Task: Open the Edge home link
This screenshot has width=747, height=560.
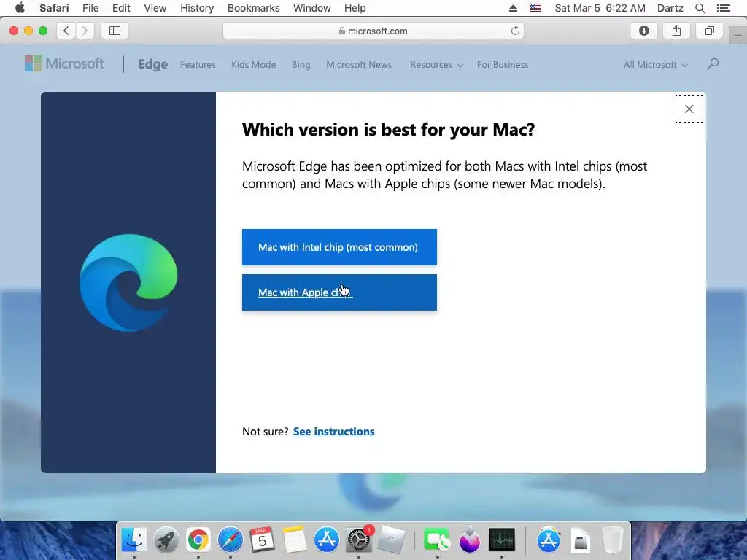Action: click(152, 64)
